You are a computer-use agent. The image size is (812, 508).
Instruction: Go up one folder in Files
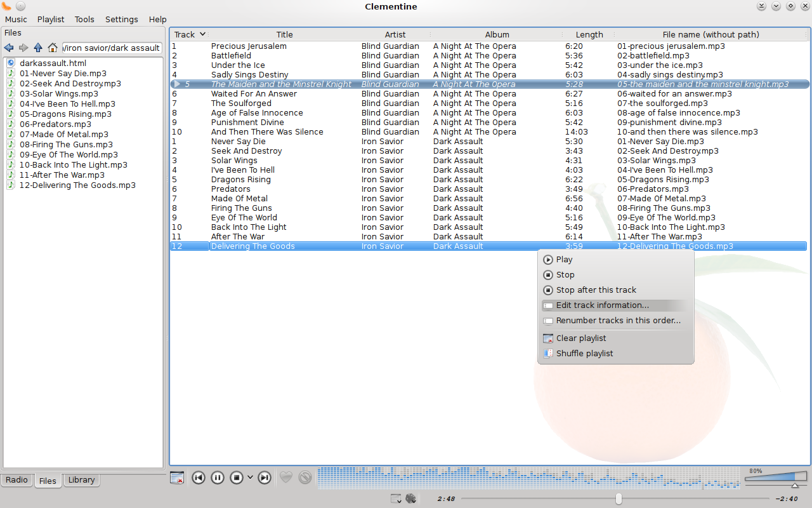coord(38,48)
